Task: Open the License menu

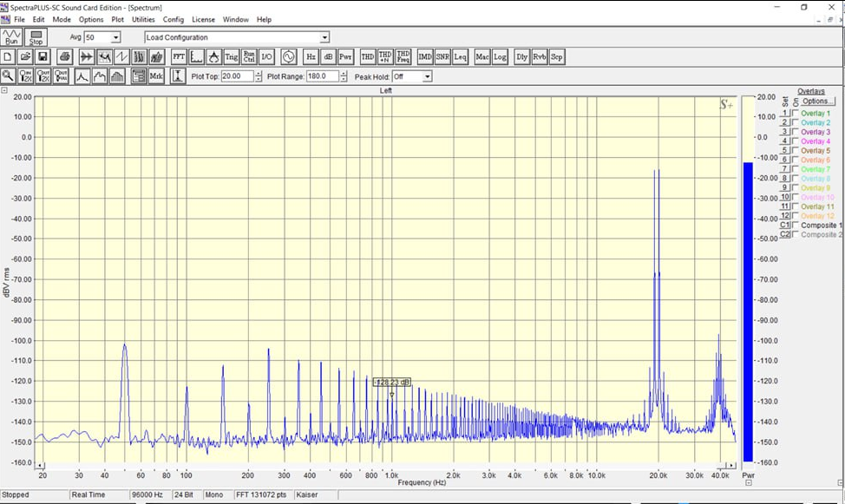Action: pos(203,19)
